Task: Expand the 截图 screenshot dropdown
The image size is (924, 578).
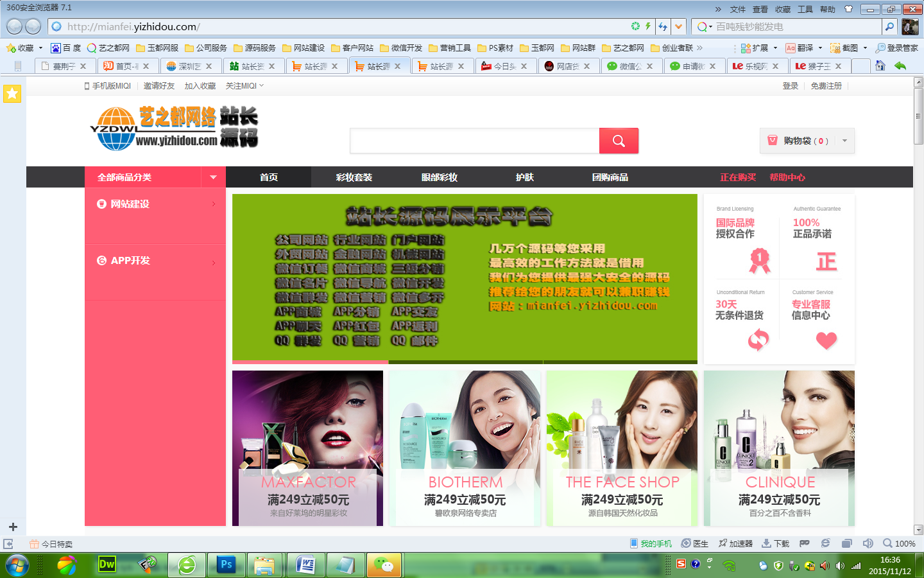Action: click(x=865, y=48)
